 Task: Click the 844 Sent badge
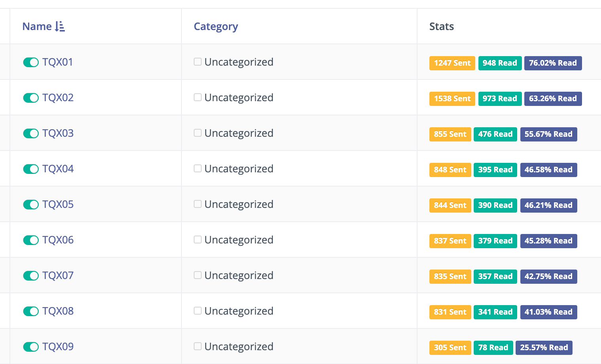tap(450, 206)
